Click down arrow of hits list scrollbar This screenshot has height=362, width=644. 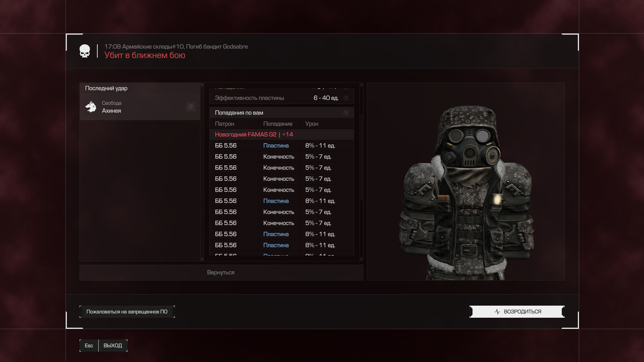(361, 259)
